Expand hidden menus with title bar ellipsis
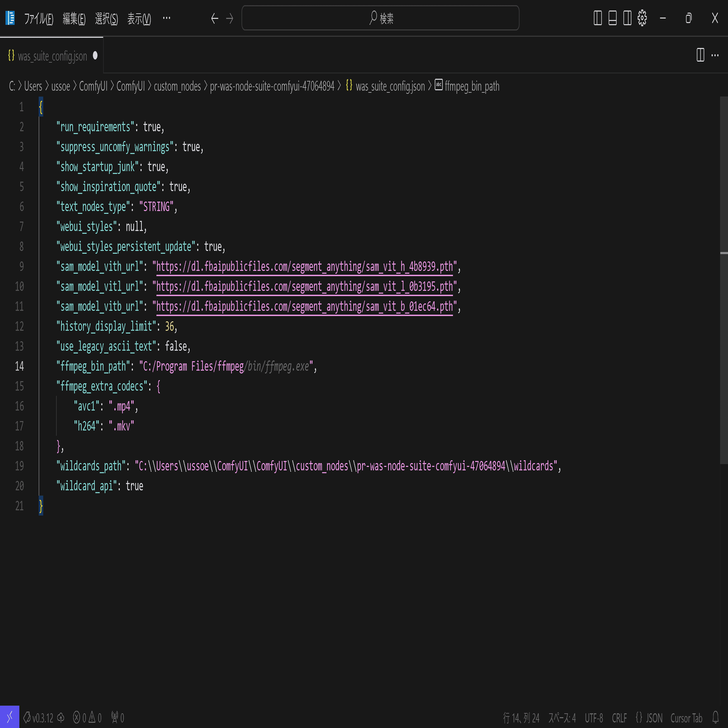Screen dimensions: 728x728 pos(167,18)
